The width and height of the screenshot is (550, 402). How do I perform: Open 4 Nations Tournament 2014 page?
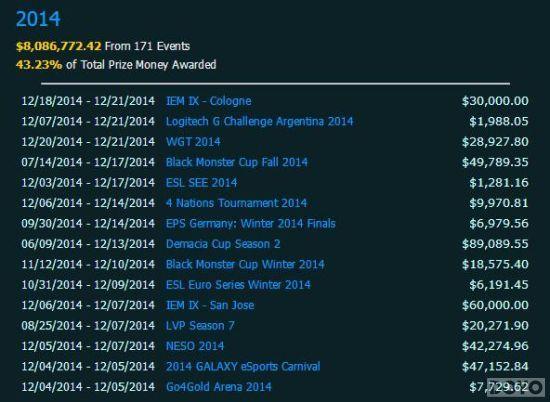[x=236, y=203]
